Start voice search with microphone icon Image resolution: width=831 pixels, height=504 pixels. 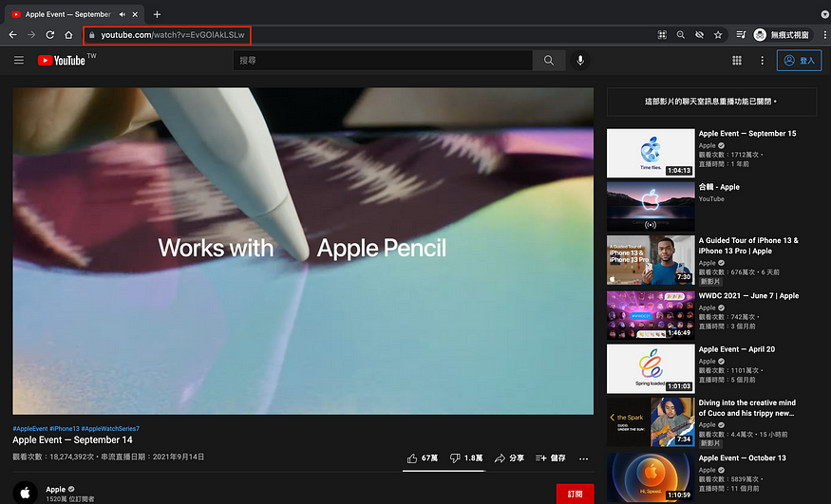pos(580,61)
